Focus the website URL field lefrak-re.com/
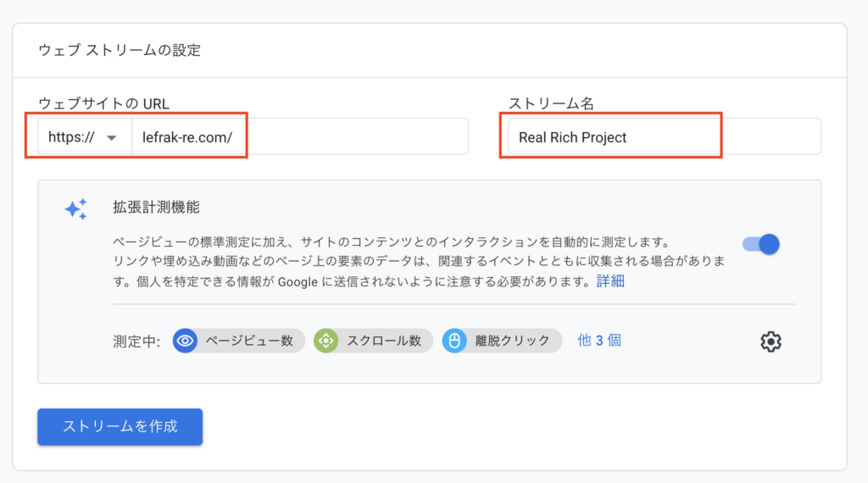868x483 pixels. (x=300, y=136)
